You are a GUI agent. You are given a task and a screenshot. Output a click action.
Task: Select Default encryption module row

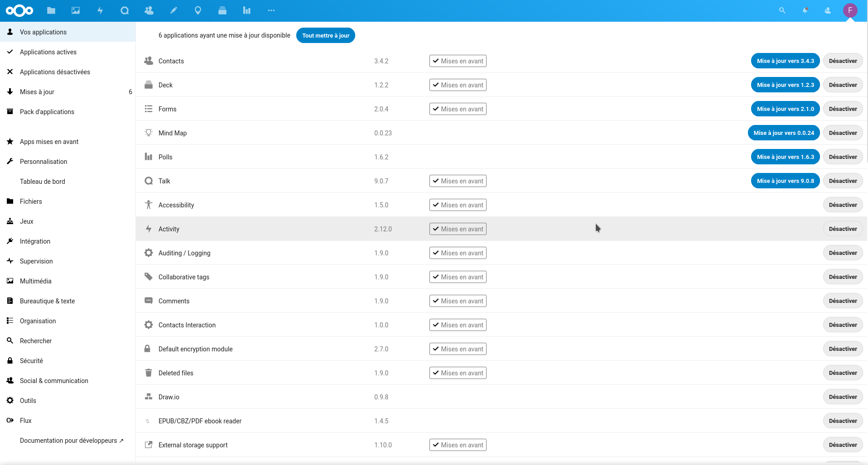[x=502, y=349]
